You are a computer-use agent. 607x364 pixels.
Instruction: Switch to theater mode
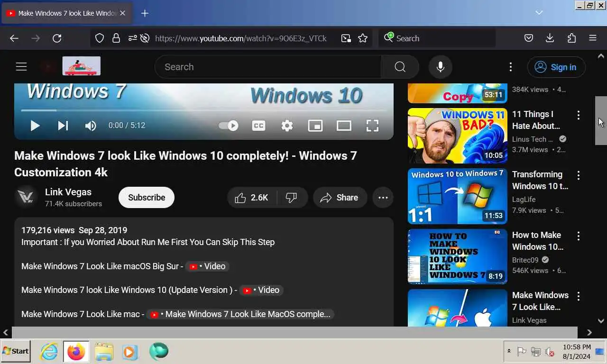(344, 126)
